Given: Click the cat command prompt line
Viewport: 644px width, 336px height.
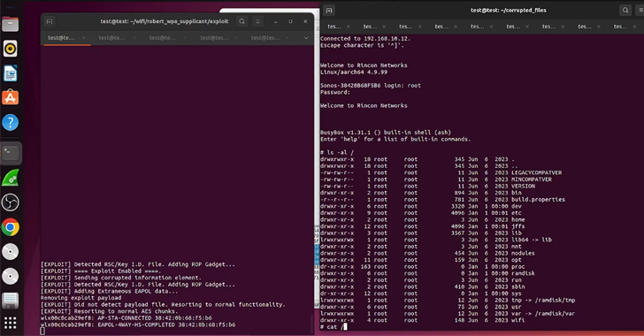Looking at the screenshot, I should (333, 327).
